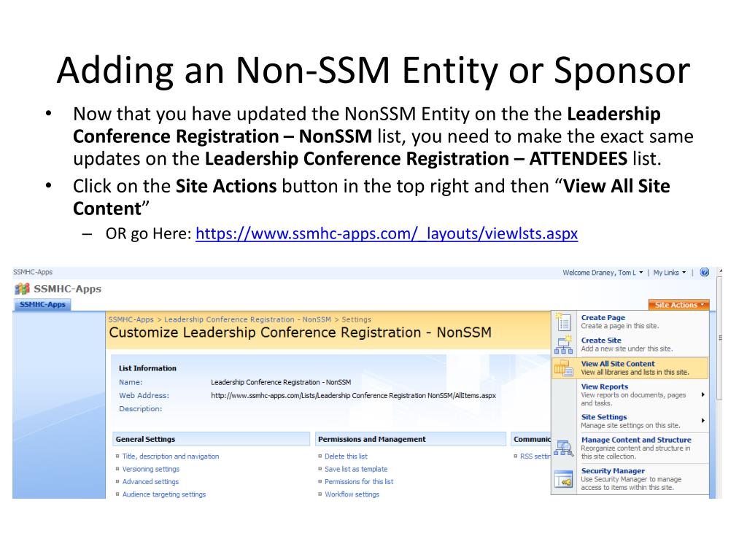Screen dimensions: 747x560
Task: Open the My Links dropdown
Action: (669, 273)
